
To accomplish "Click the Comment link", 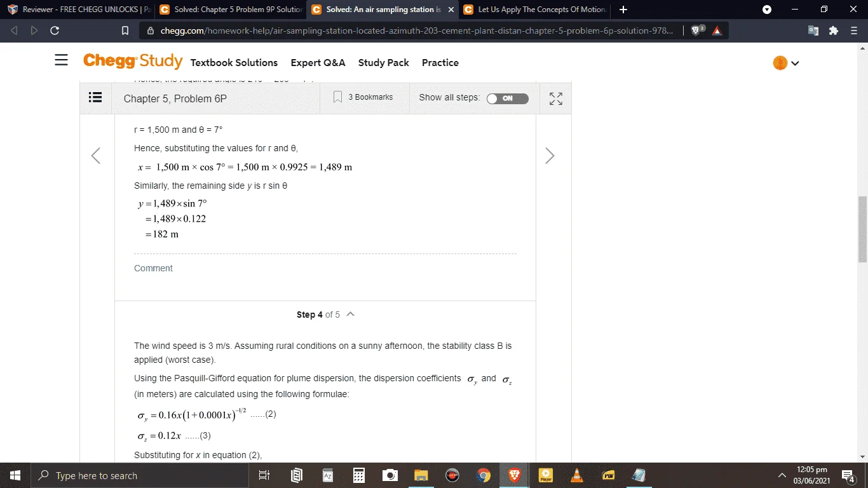I will [153, 268].
